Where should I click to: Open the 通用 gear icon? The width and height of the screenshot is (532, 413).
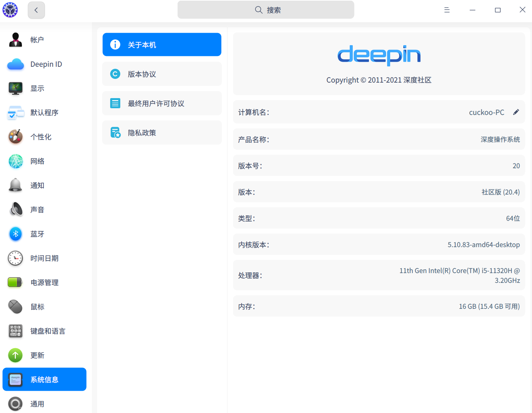click(x=15, y=404)
